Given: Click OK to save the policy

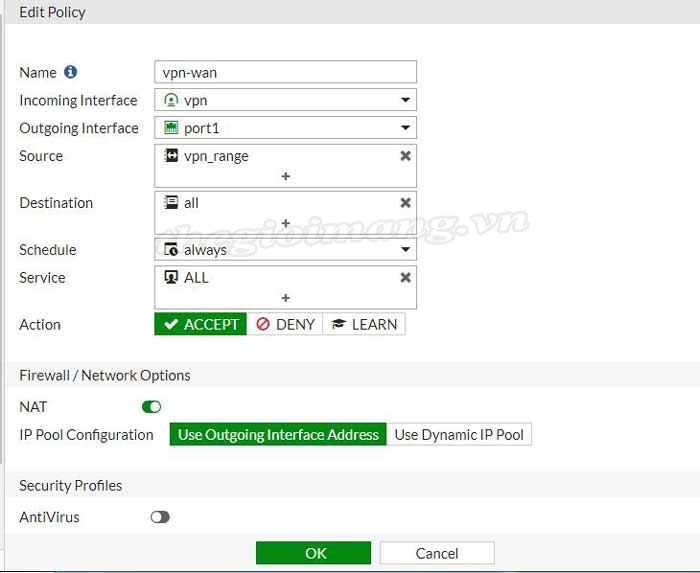Looking at the screenshot, I should [313, 553].
